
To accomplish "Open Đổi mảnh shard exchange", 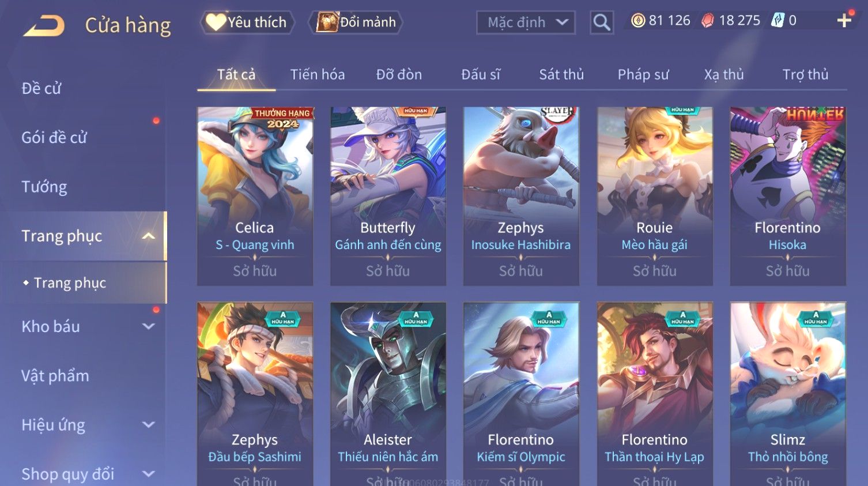I will (356, 22).
